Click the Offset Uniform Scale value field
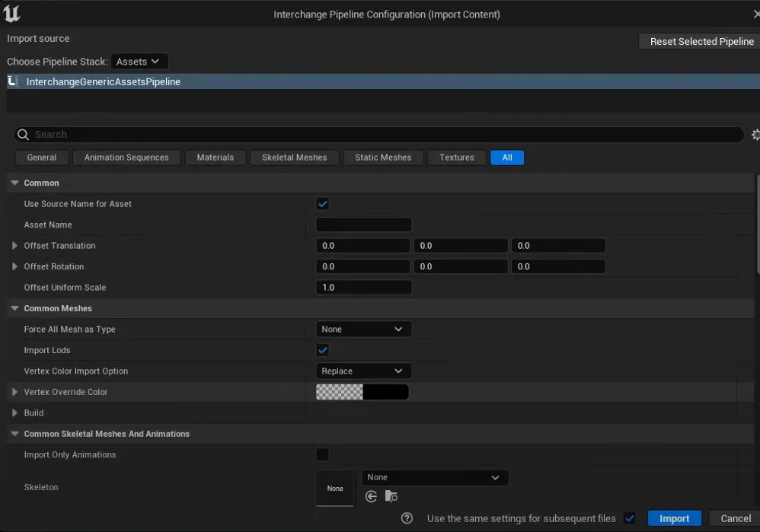Image resolution: width=760 pixels, height=532 pixels. [363, 288]
